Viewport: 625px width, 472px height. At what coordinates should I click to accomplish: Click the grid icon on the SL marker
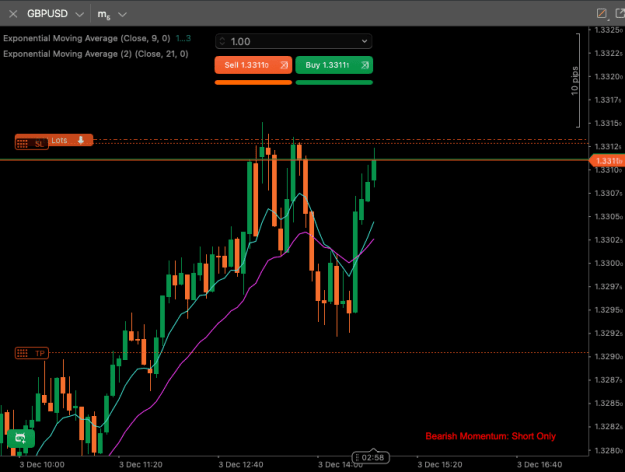[22, 144]
